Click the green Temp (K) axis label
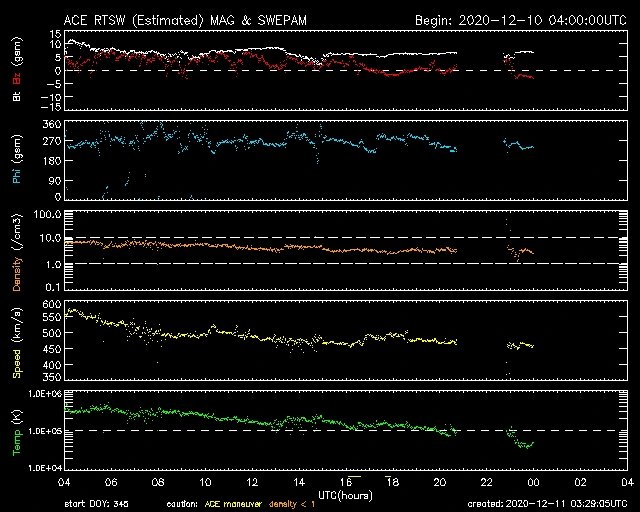 tap(16, 431)
